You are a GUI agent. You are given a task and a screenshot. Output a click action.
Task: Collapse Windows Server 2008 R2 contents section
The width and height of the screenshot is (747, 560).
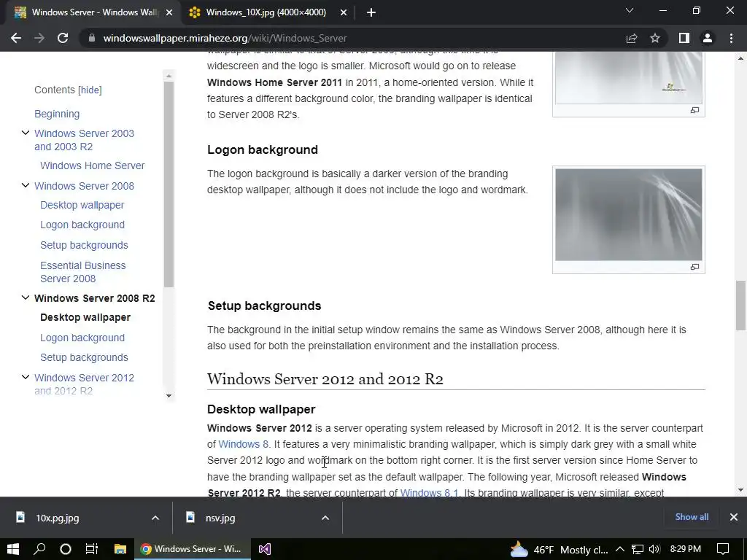coord(26,297)
